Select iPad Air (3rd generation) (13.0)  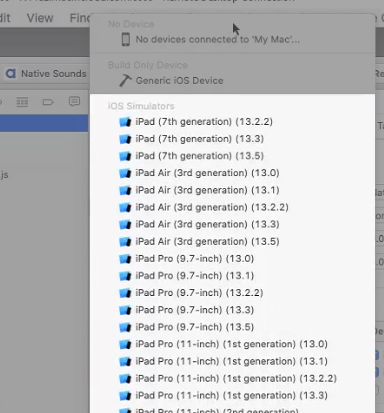[x=232, y=173]
